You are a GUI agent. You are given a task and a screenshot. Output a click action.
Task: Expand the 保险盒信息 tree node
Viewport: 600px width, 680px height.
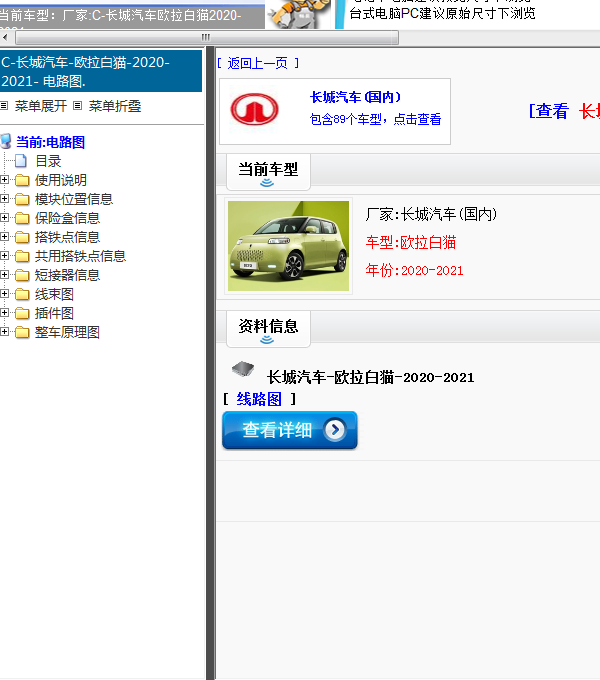click(x=4, y=218)
